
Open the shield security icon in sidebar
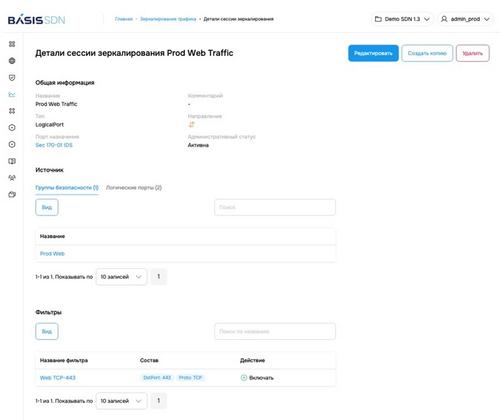(12, 78)
